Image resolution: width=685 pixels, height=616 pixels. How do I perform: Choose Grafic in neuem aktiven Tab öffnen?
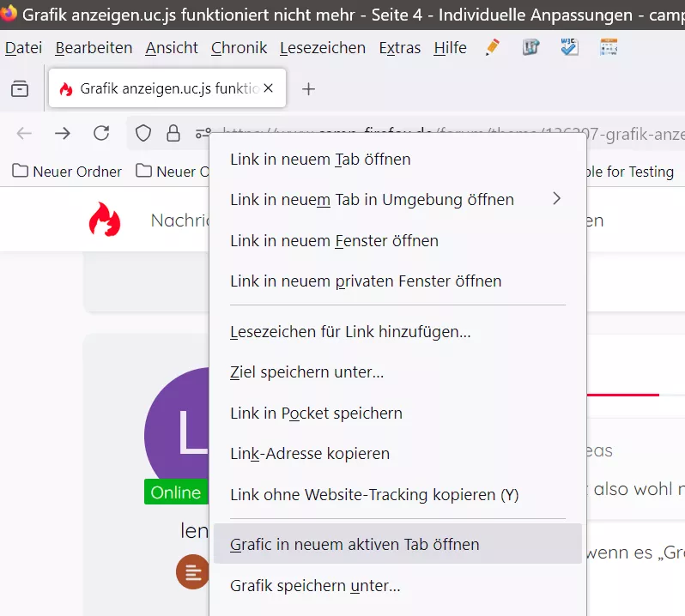point(397,544)
